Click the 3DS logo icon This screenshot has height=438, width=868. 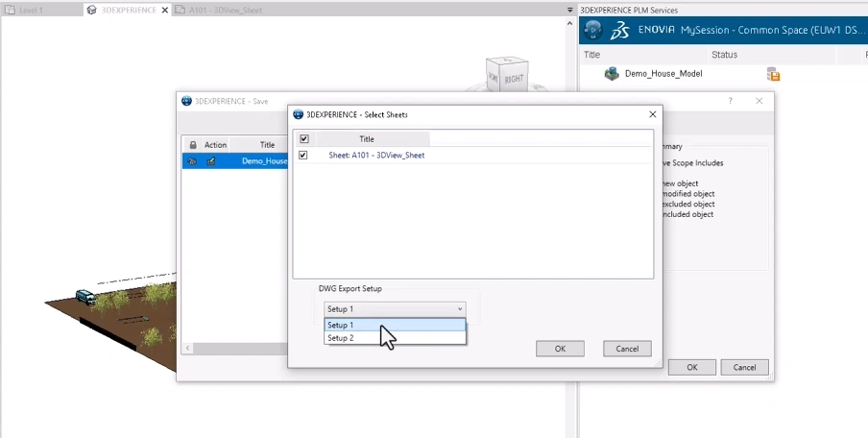pos(620,31)
